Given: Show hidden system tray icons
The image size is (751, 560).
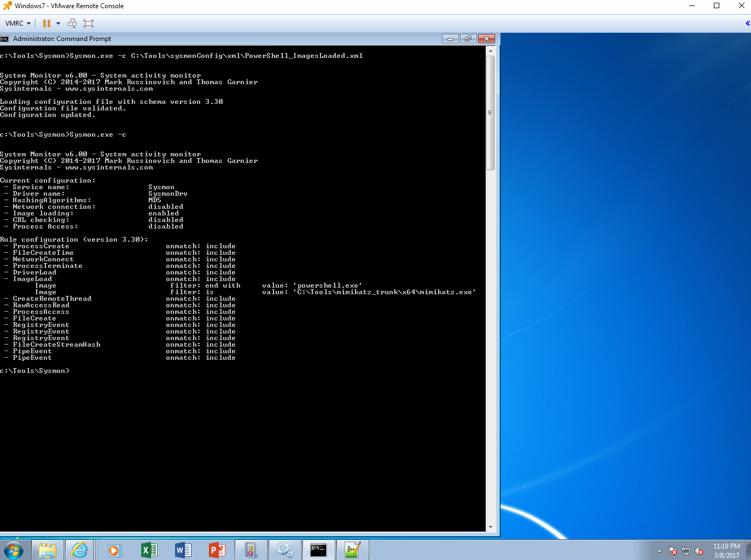Looking at the screenshot, I should pyautogui.click(x=659, y=551).
